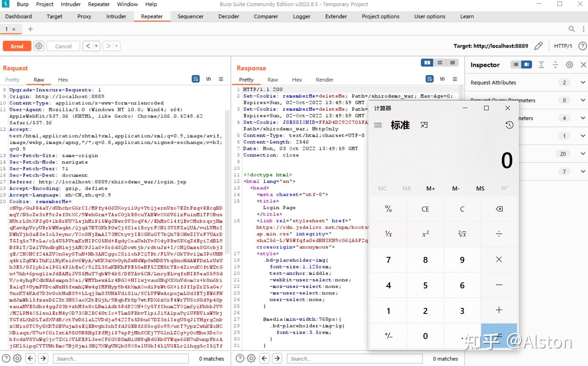Open the Calculator history icon
This screenshot has height=366, width=588.
pyautogui.click(x=509, y=125)
